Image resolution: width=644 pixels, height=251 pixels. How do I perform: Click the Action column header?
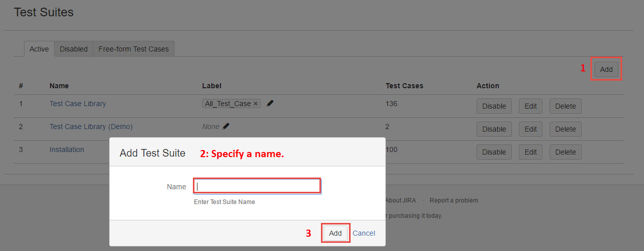coord(488,86)
